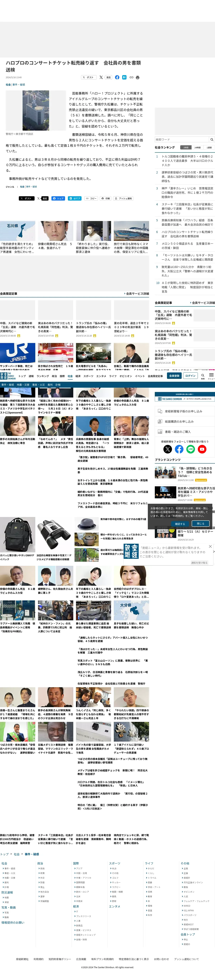This screenshot has height=980, width=215.
Task: Open 会員サービス詳細 link in sidebar
Action: pyautogui.click(x=202, y=303)
